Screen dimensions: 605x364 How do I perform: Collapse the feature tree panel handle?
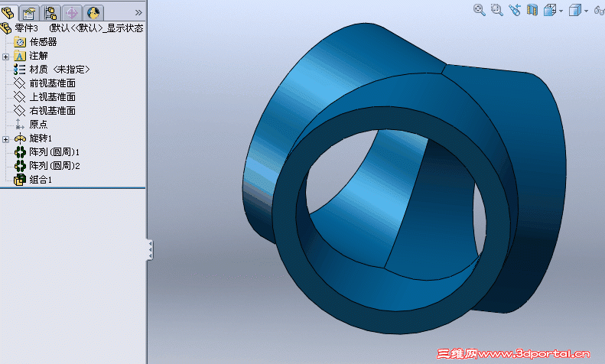(150, 250)
